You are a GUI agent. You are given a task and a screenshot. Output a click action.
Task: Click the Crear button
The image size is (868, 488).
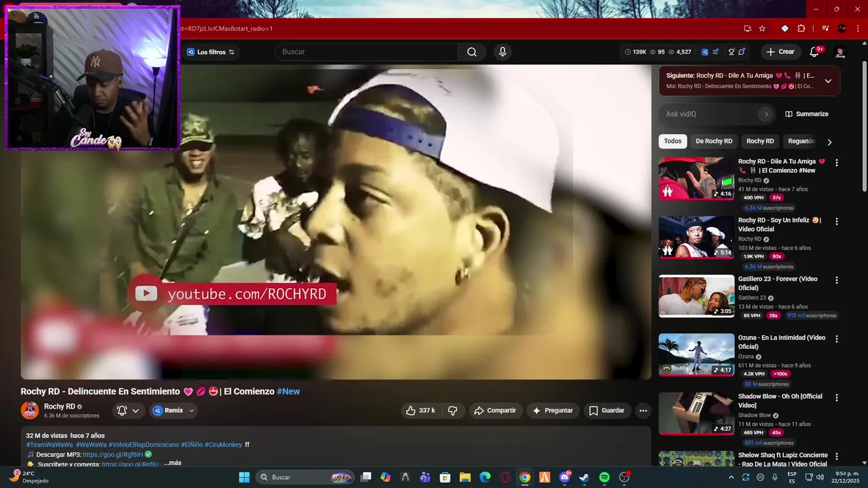click(780, 52)
